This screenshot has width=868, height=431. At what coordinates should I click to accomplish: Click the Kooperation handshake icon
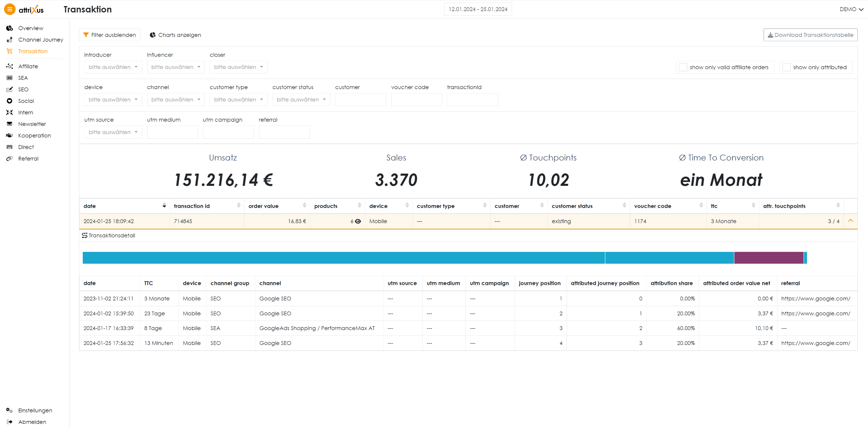(9, 136)
